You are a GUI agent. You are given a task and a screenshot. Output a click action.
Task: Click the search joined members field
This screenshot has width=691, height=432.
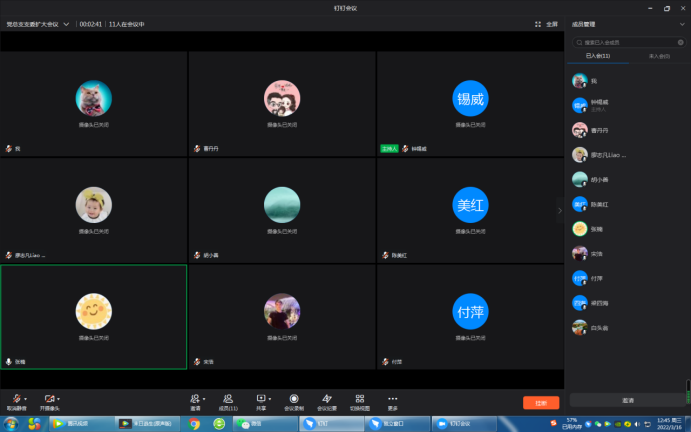[x=630, y=42]
